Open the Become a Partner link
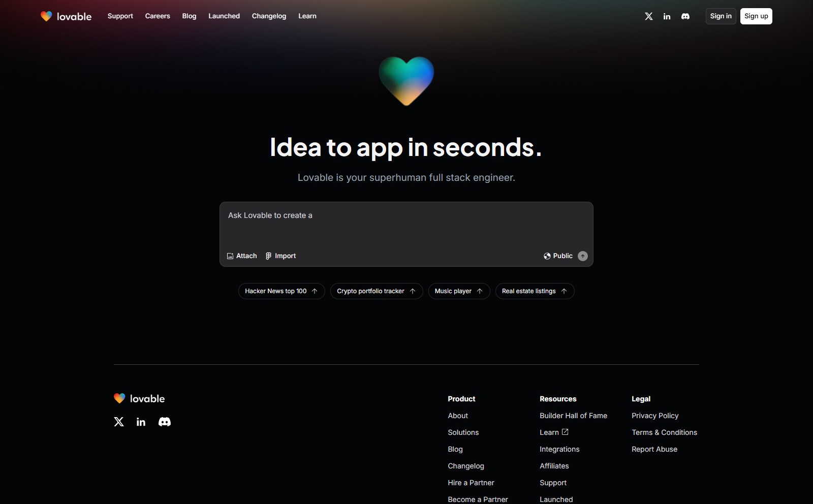813x504 pixels. (x=478, y=499)
